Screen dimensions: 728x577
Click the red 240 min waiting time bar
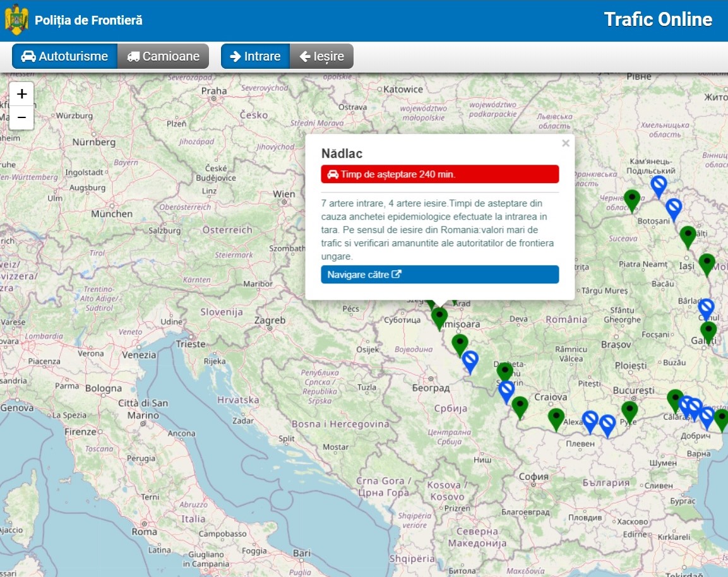click(x=439, y=174)
